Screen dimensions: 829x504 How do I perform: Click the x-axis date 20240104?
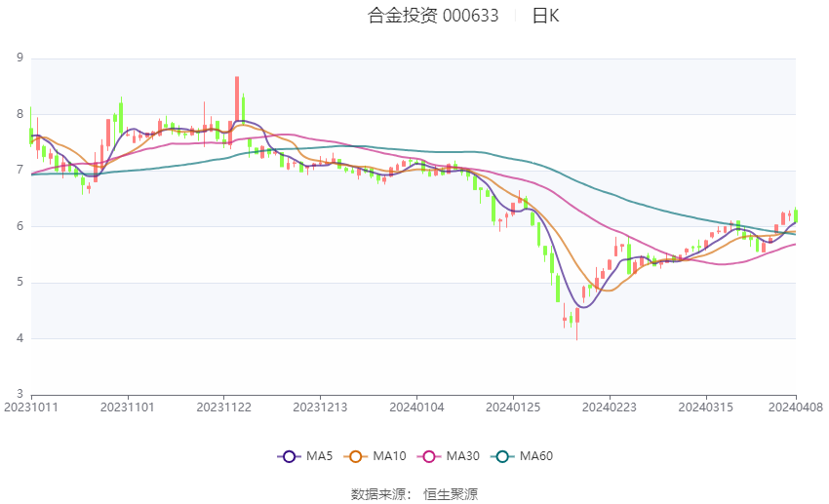coord(416,407)
